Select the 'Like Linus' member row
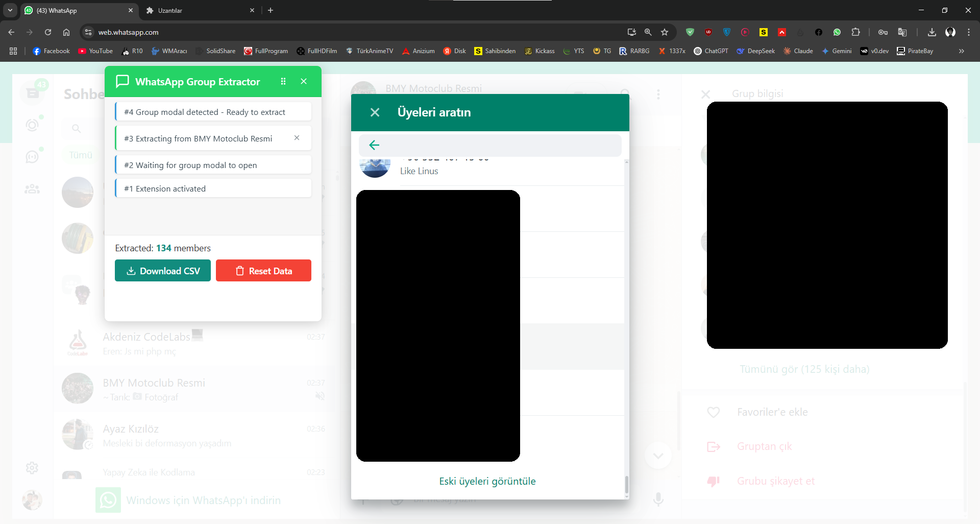The image size is (980, 524). [x=487, y=171]
